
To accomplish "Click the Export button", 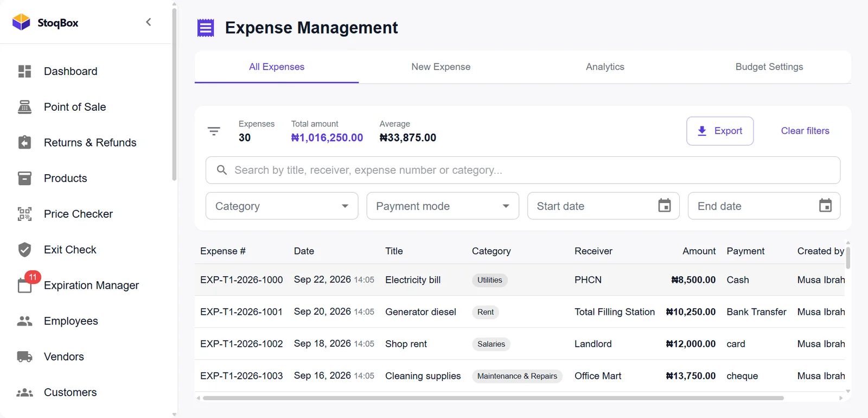I will [720, 131].
